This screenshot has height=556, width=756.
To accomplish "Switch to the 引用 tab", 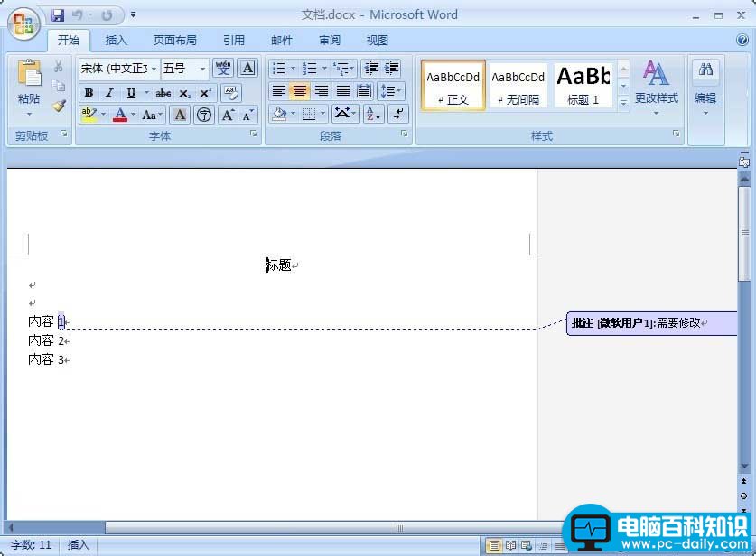I will 233,40.
